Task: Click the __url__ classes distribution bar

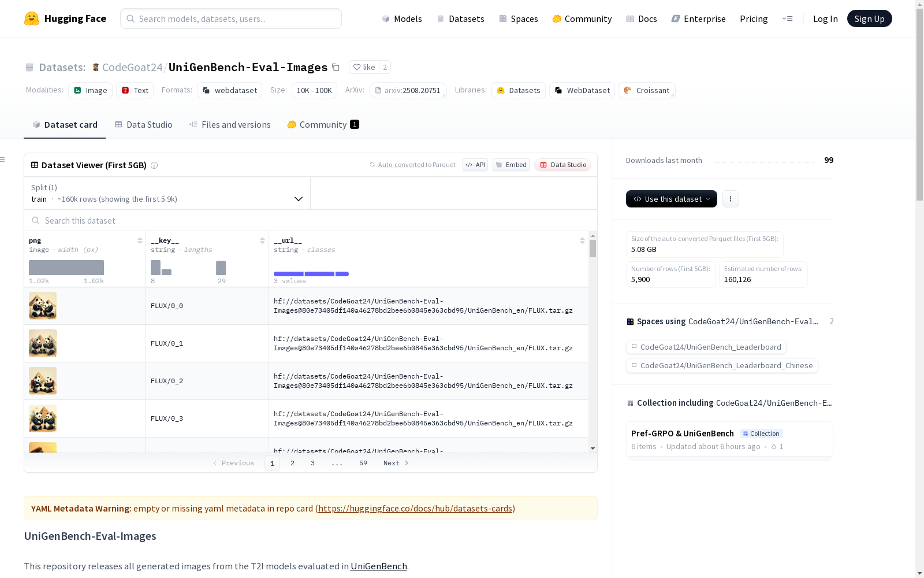Action: [x=311, y=274]
